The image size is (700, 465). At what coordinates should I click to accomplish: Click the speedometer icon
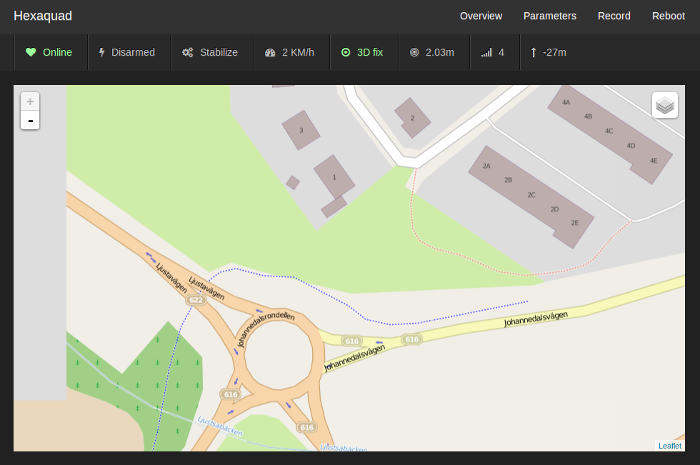270,53
